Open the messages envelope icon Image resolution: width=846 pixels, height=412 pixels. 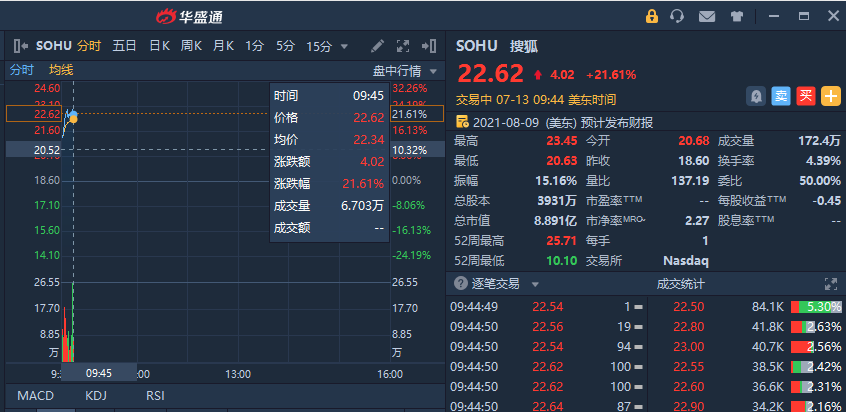click(707, 16)
